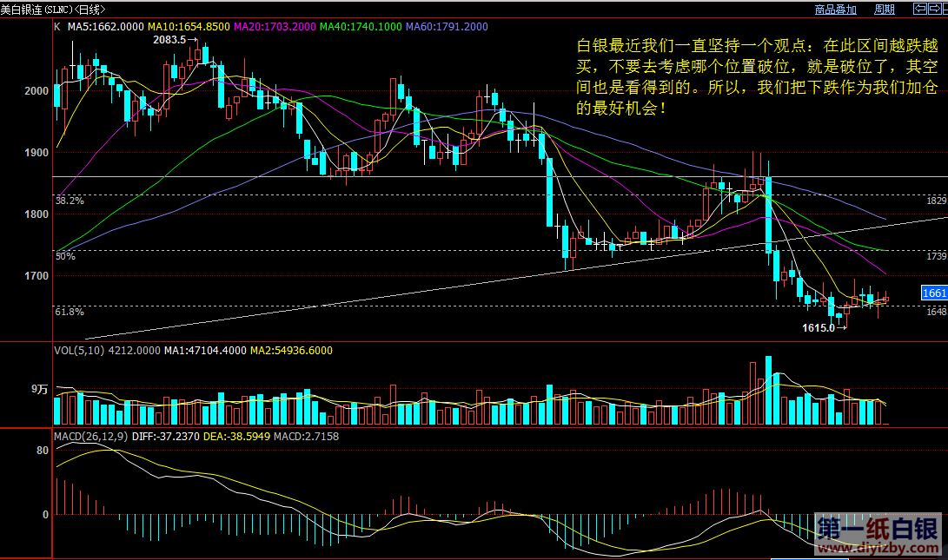948x560 pixels.
Task: Click the partially visible icon after the right arrow
Action: pyautogui.click(x=944, y=10)
